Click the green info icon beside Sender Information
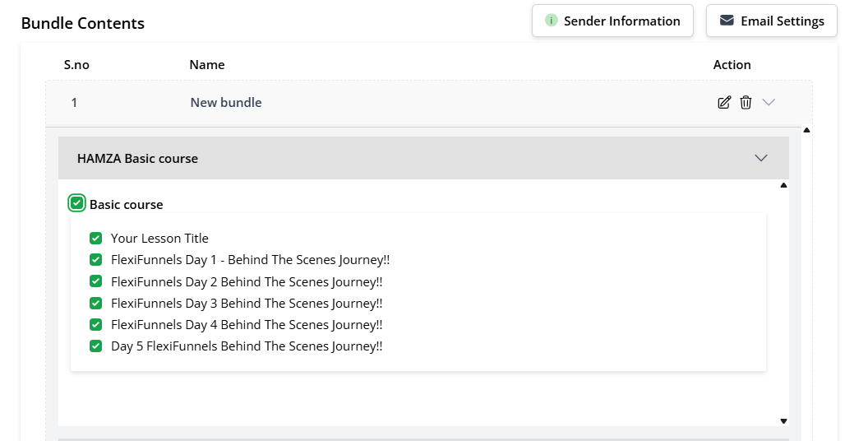Image resolution: width=868 pixels, height=441 pixels. tap(552, 21)
